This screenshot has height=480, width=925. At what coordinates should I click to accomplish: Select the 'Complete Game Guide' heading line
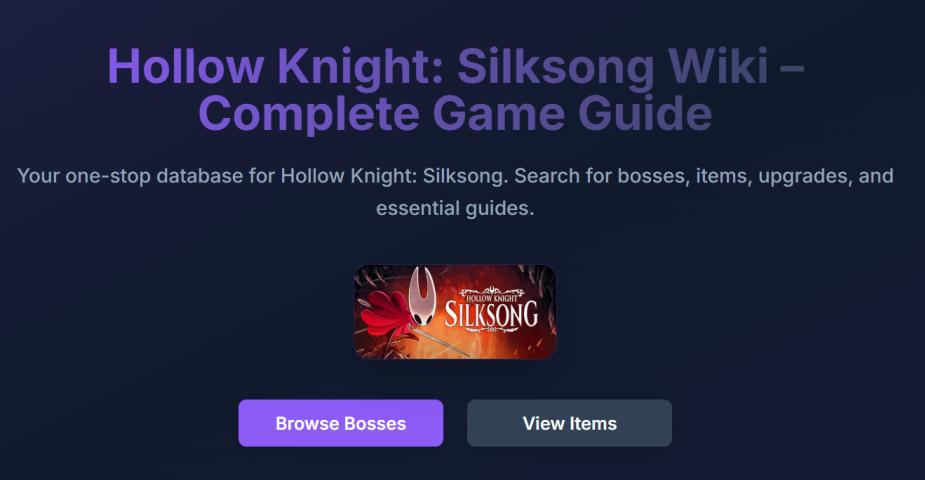[x=455, y=113]
